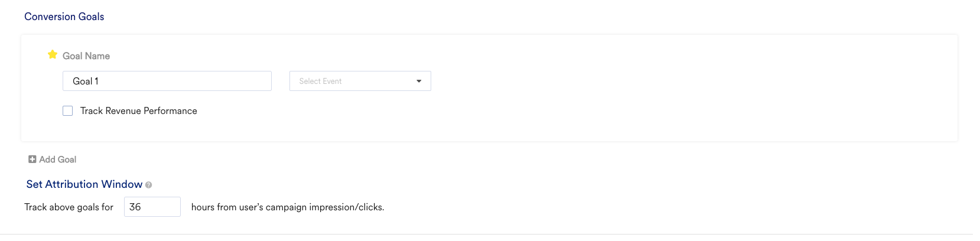Add another goal via Add Goal link

pos(53,159)
